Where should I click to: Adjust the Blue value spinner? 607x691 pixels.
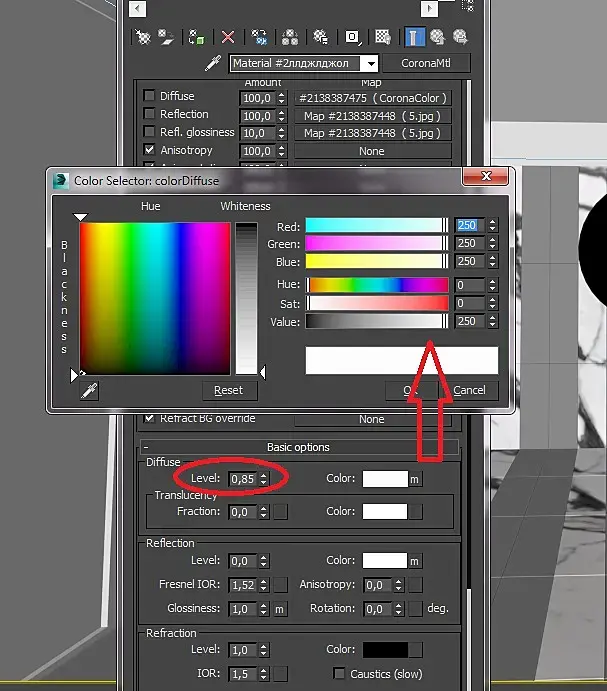pyautogui.click(x=492, y=261)
